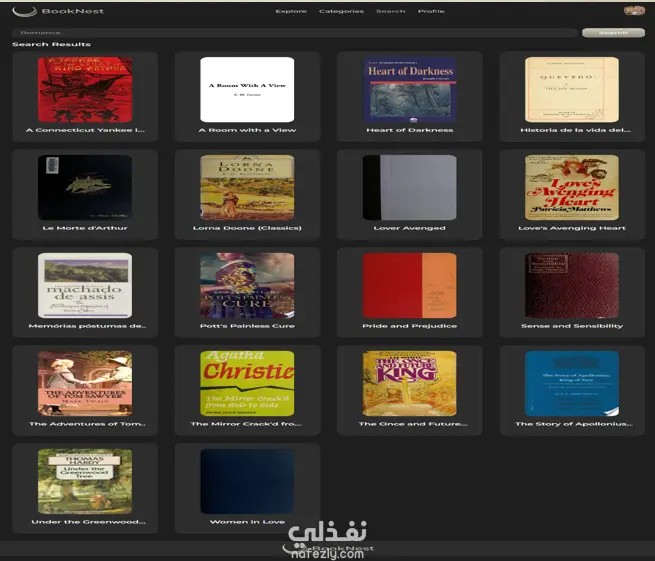Open Sense and Sensibility cover
Image resolution: width=655 pixels, height=561 pixels.
click(572, 286)
